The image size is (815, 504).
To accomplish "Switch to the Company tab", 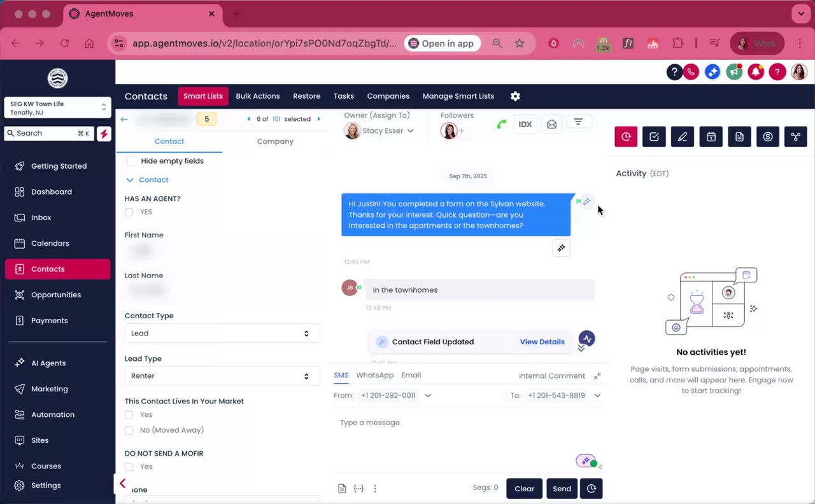I will click(x=275, y=141).
